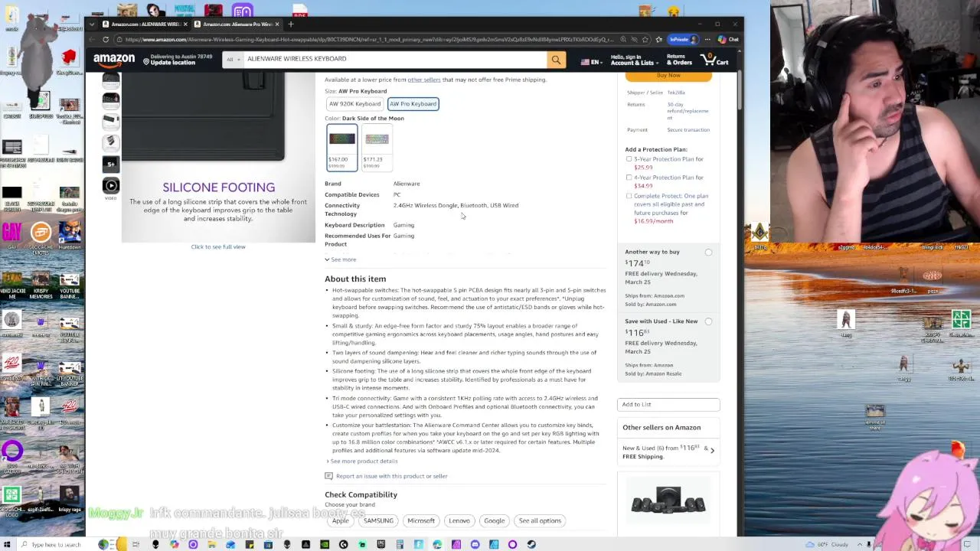Click report issue flag icon
The image size is (980, 551).
[x=328, y=476]
